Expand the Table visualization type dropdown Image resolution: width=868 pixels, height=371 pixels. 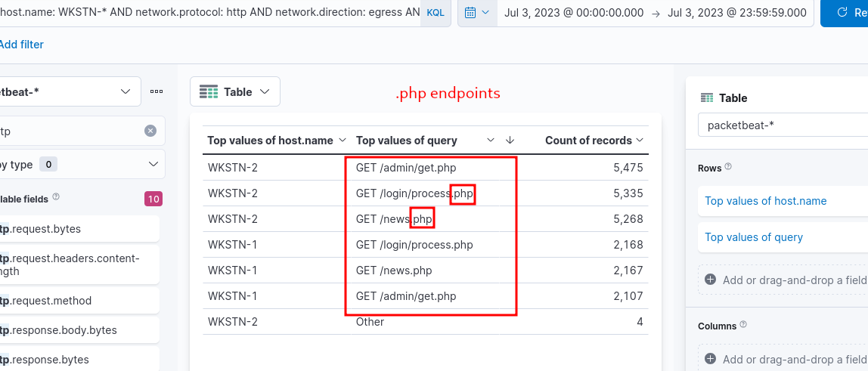[235, 91]
